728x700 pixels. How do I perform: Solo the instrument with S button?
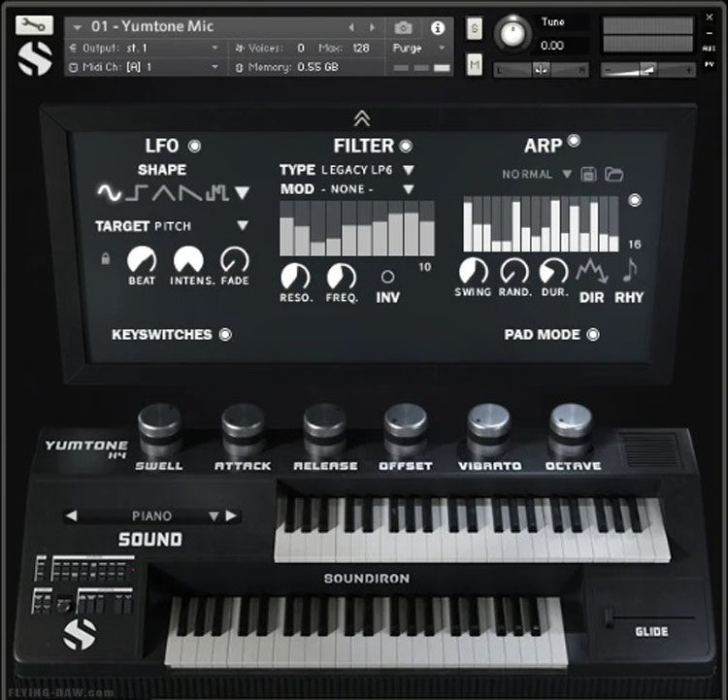(x=474, y=29)
